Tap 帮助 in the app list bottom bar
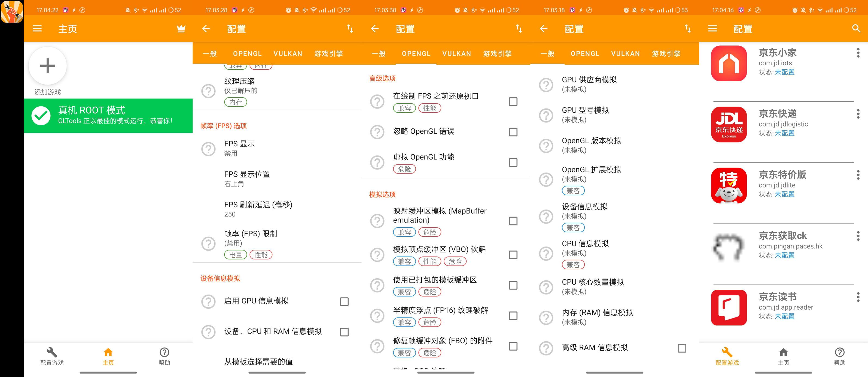 click(x=840, y=356)
